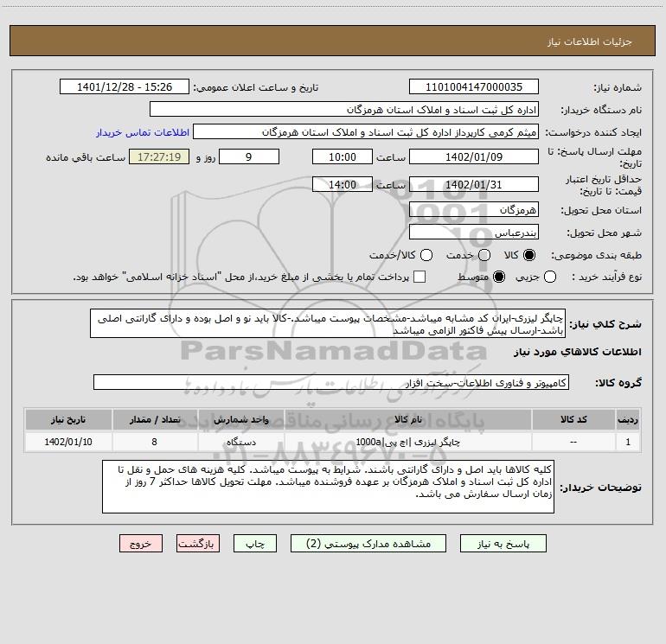Click the تاریخ نیاز column header
666x644 pixels.
(x=68, y=419)
